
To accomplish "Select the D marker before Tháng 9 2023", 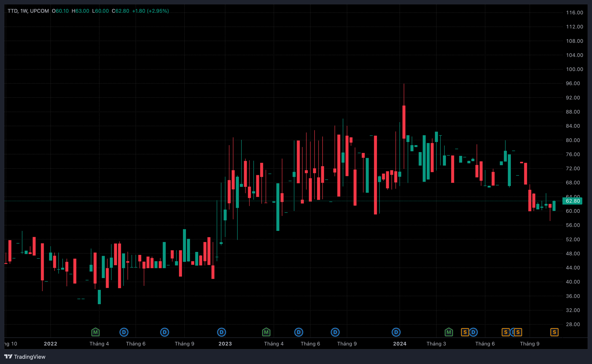I will tap(335, 332).
